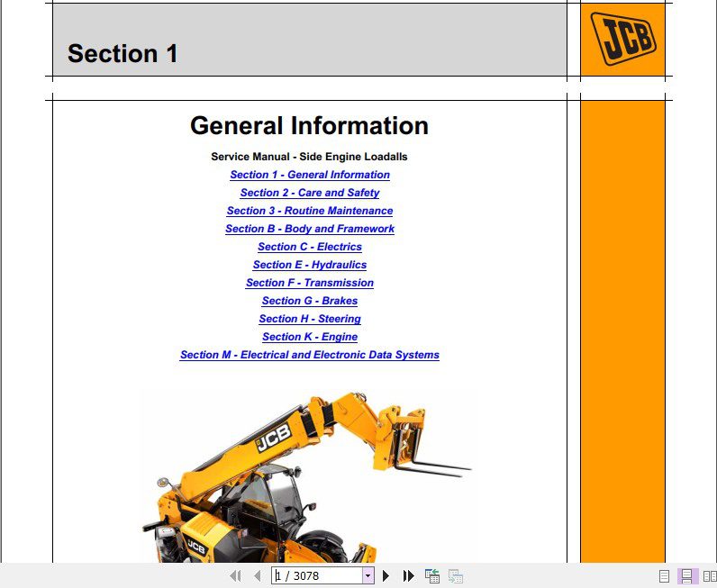Open Section G - Brakes link
This screenshot has width=717, height=588.
pyautogui.click(x=310, y=301)
